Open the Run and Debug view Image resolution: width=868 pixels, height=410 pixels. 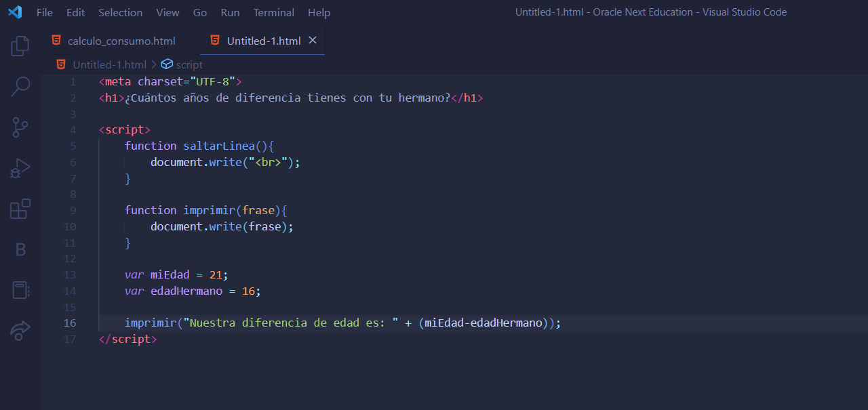20,168
